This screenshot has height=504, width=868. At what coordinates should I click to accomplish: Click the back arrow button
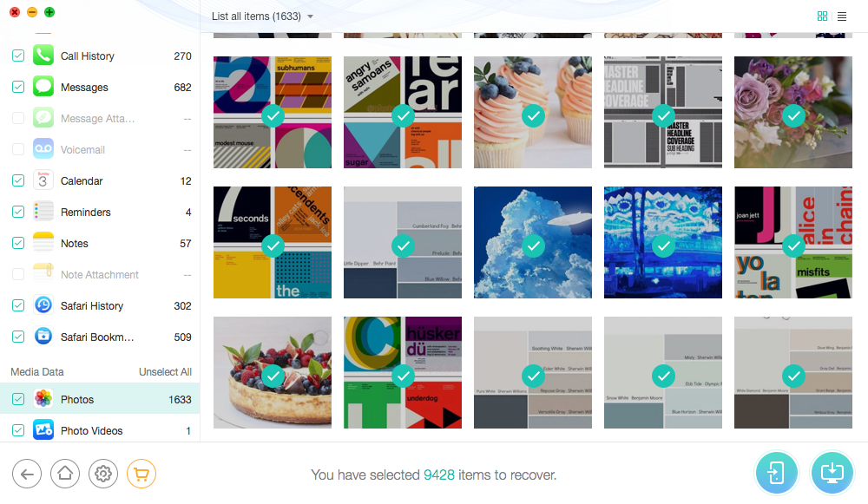(x=27, y=475)
